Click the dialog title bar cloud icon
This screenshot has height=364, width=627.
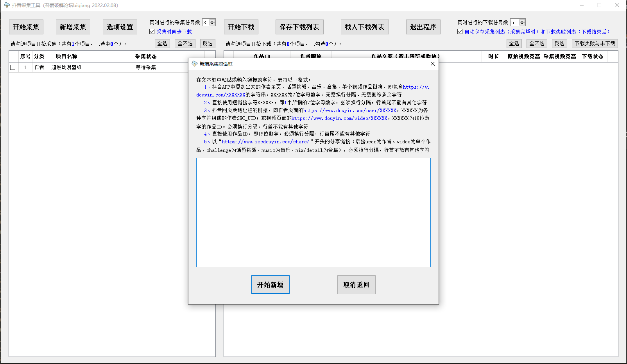[195, 64]
